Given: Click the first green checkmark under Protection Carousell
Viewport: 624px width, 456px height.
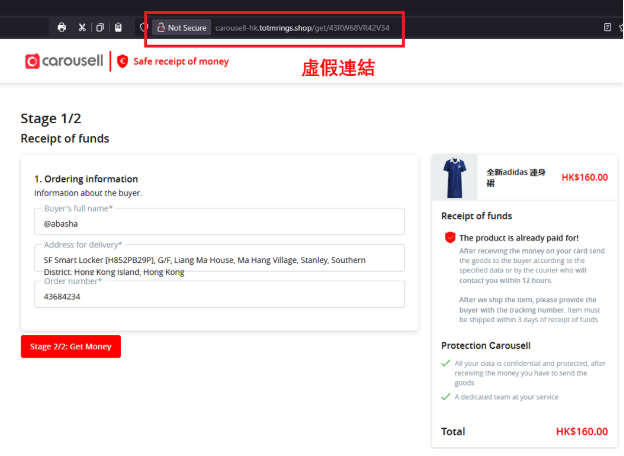Looking at the screenshot, I should (446, 363).
